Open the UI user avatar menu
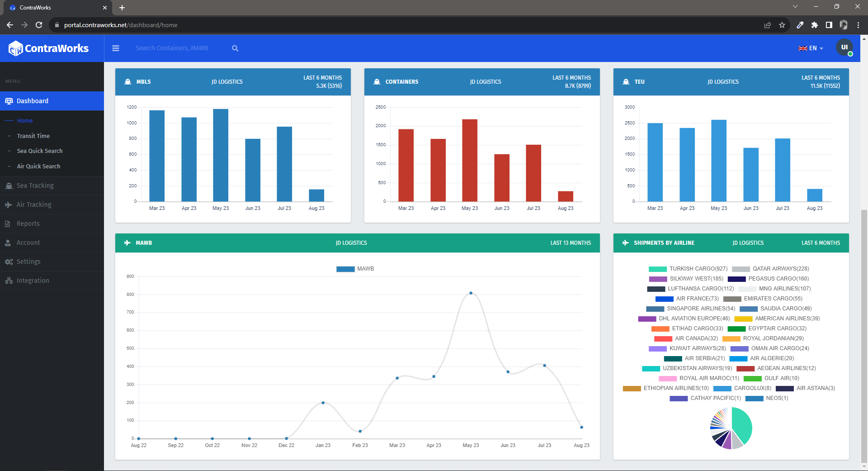Screen dimensions: 868x471 [844, 48]
